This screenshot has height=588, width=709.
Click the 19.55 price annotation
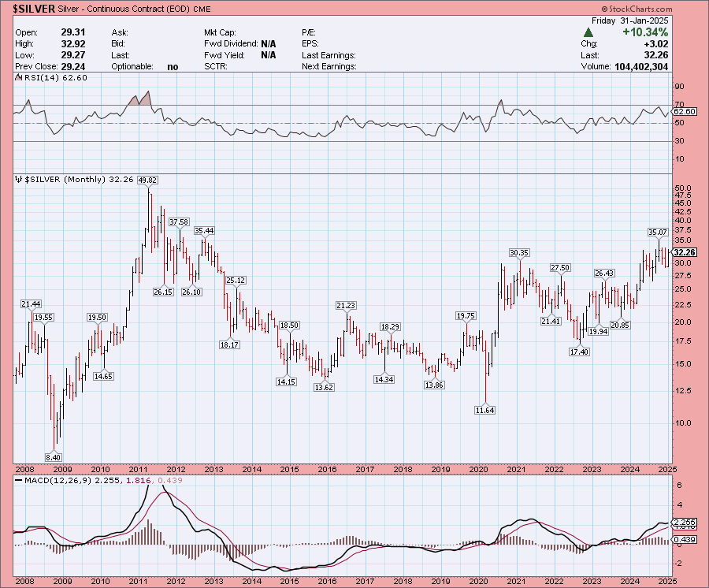point(44,318)
